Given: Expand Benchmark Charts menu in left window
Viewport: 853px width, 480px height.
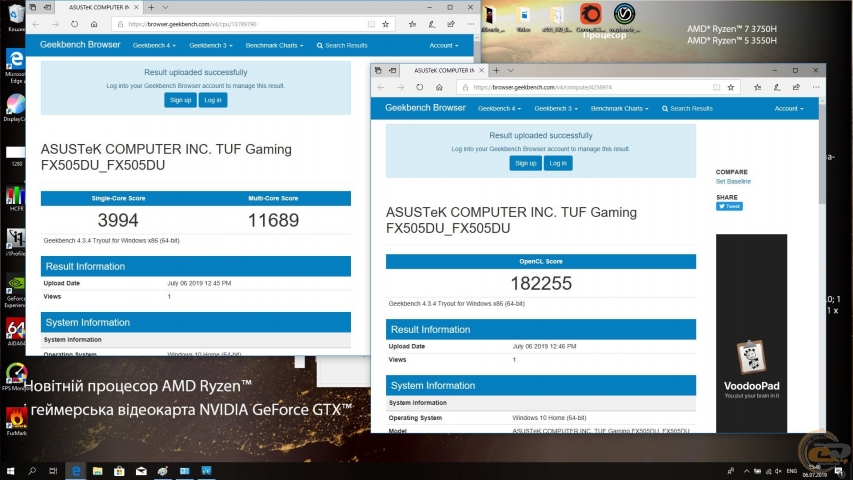Looking at the screenshot, I should (x=274, y=46).
